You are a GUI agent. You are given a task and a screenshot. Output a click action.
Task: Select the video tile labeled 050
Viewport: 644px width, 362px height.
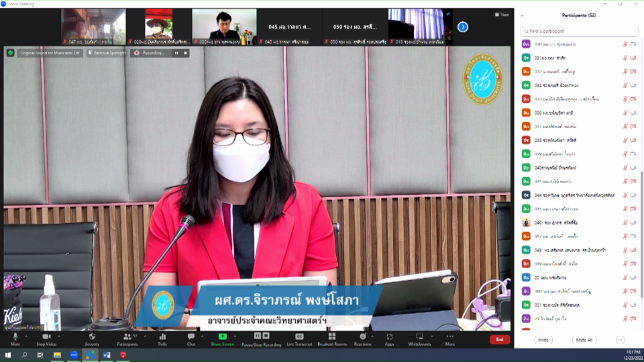[355, 27]
